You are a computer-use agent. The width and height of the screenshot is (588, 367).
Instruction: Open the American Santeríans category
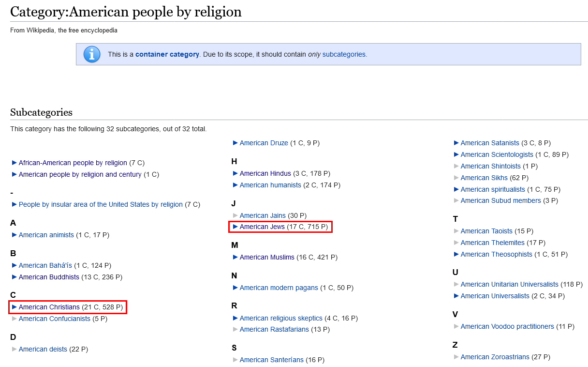[x=272, y=360]
